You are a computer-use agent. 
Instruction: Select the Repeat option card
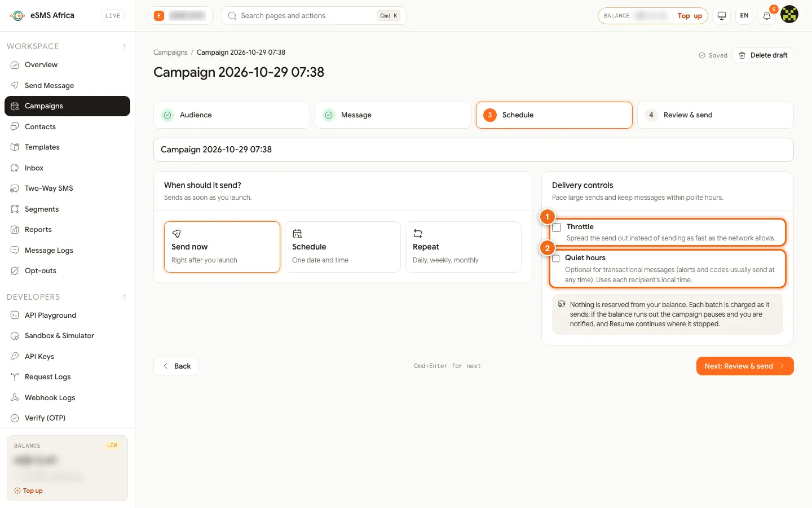(x=464, y=247)
